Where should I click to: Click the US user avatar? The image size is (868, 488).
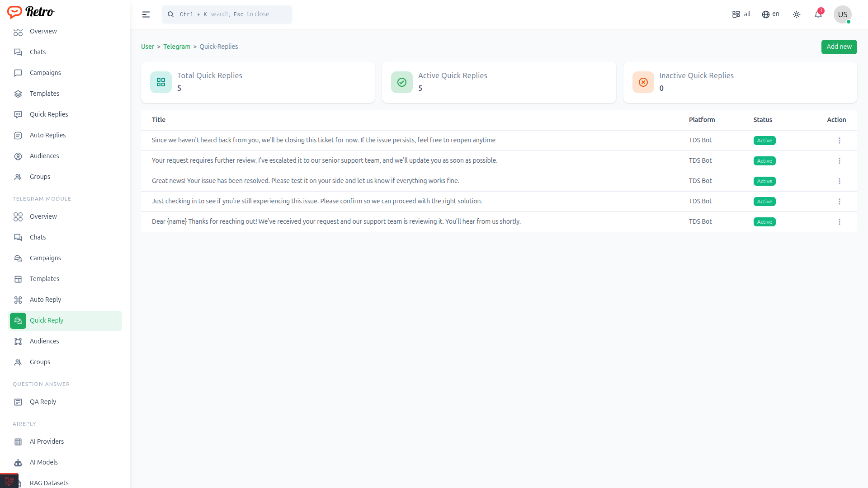tap(842, 14)
